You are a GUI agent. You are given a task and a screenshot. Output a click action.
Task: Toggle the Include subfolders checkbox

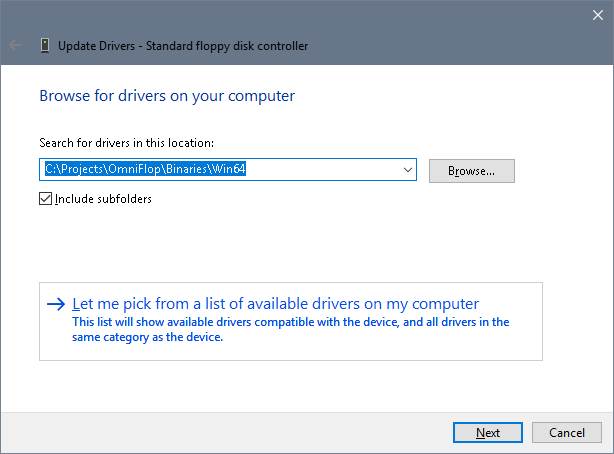(x=45, y=199)
